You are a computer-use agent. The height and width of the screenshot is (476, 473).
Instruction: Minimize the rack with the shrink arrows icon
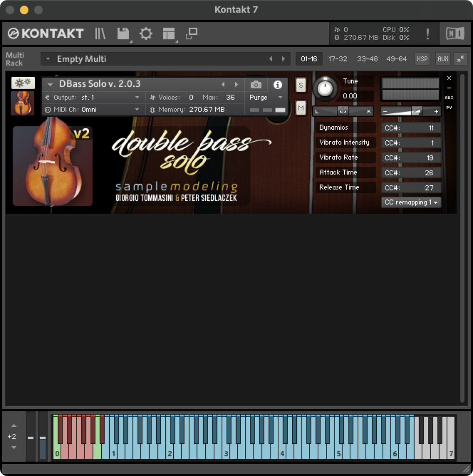click(460, 59)
